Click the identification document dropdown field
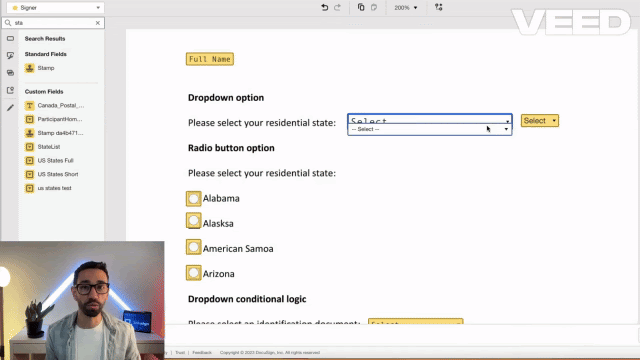The image size is (640, 360). [x=416, y=322]
